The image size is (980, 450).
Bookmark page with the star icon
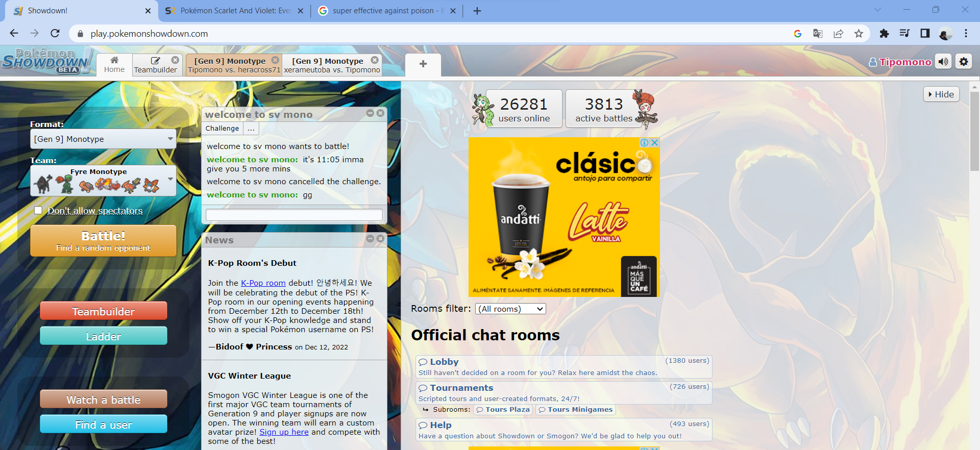[x=859, y=34]
